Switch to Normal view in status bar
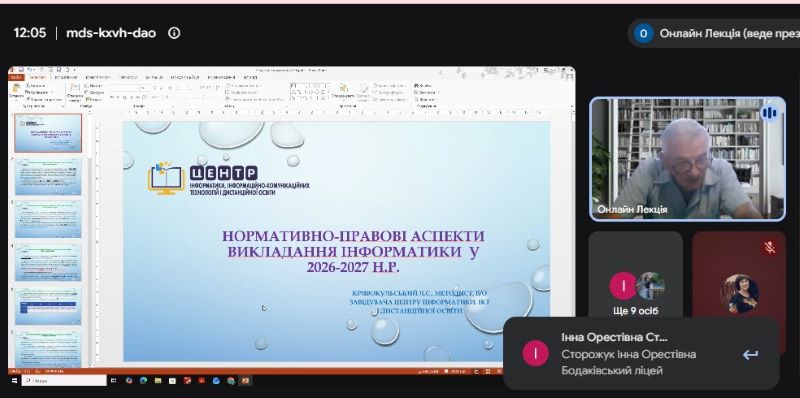The image size is (800, 398). [x=476, y=371]
